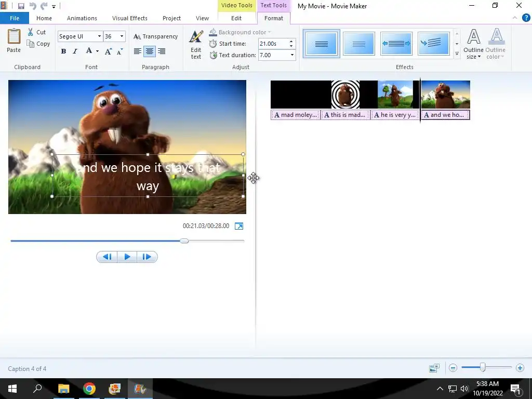Image resolution: width=532 pixels, height=399 pixels.
Task: Choose the fourth fly-in text effect
Action: pyautogui.click(x=434, y=44)
